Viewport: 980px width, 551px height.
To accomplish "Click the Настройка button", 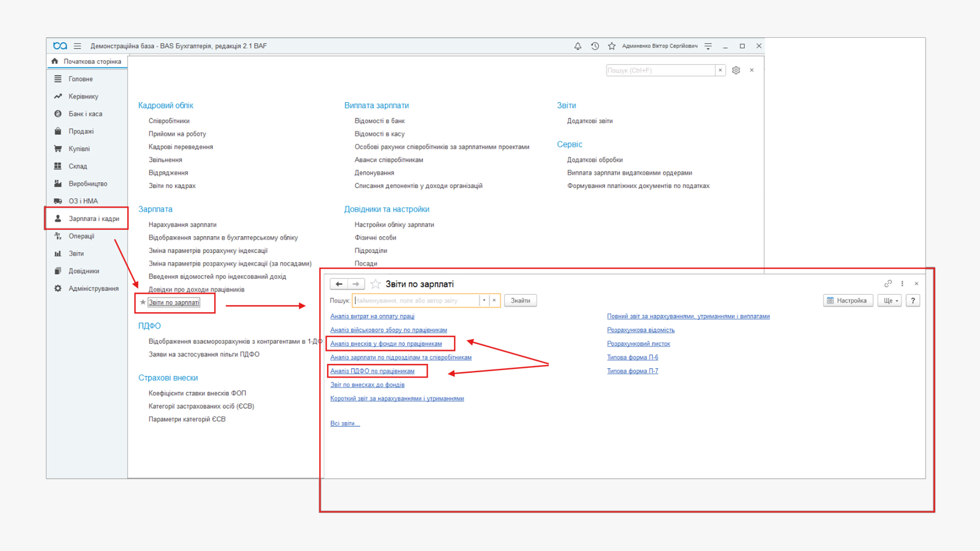I will (x=847, y=300).
